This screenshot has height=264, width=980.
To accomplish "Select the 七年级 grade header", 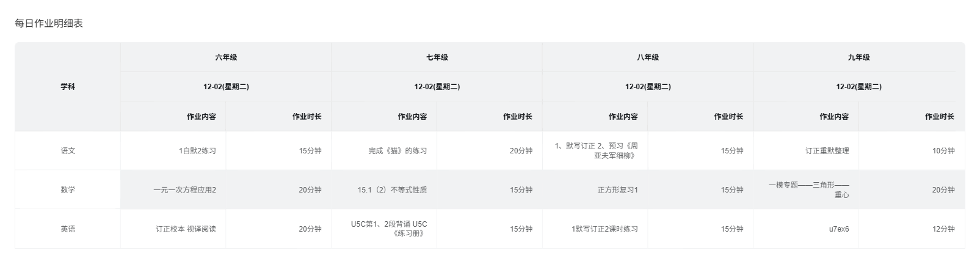I will pyautogui.click(x=437, y=57).
